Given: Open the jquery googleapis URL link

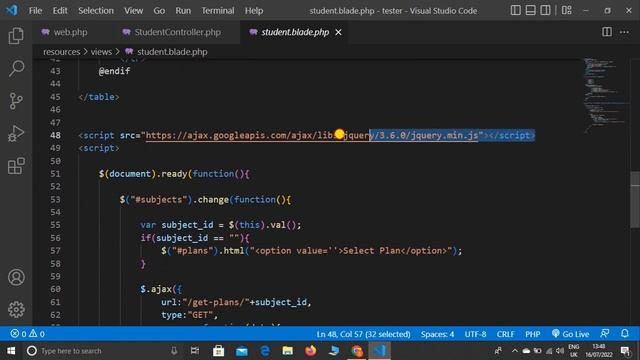Looking at the screenshot, I should click(311, 136).
